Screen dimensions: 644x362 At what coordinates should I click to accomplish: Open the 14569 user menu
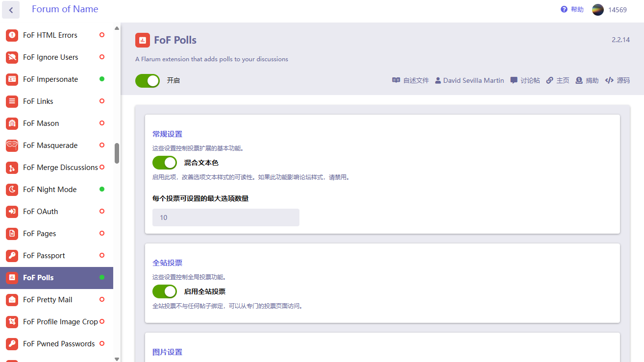[x=617, y=10]
